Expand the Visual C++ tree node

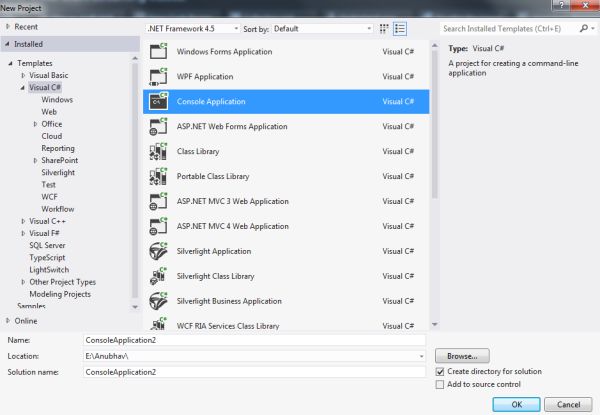click(23, 221)
